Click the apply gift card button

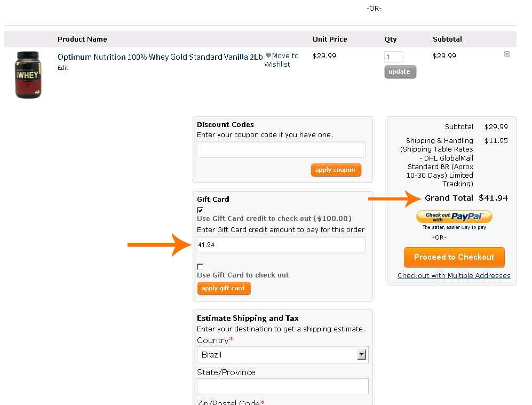[x=224, y=288]
